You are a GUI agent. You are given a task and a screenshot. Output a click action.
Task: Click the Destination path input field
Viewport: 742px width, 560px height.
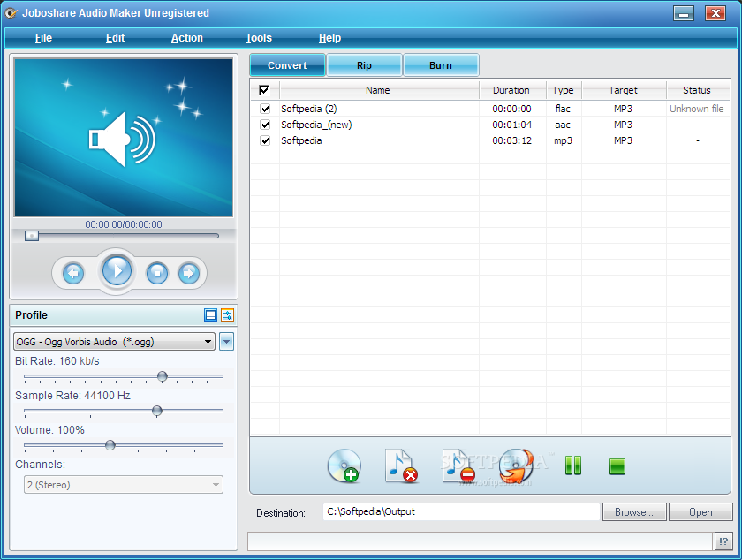click(x=461, y=511)
